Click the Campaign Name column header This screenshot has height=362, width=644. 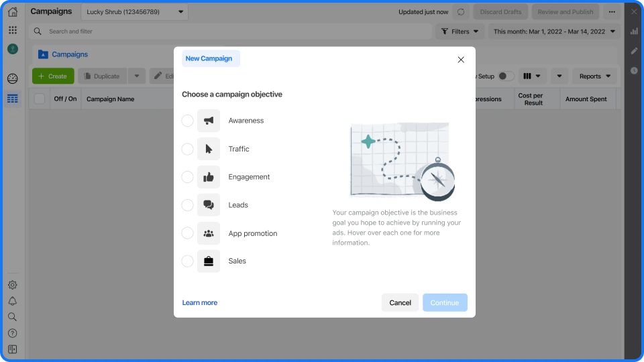pyautogui.click(x=111, y=99)
